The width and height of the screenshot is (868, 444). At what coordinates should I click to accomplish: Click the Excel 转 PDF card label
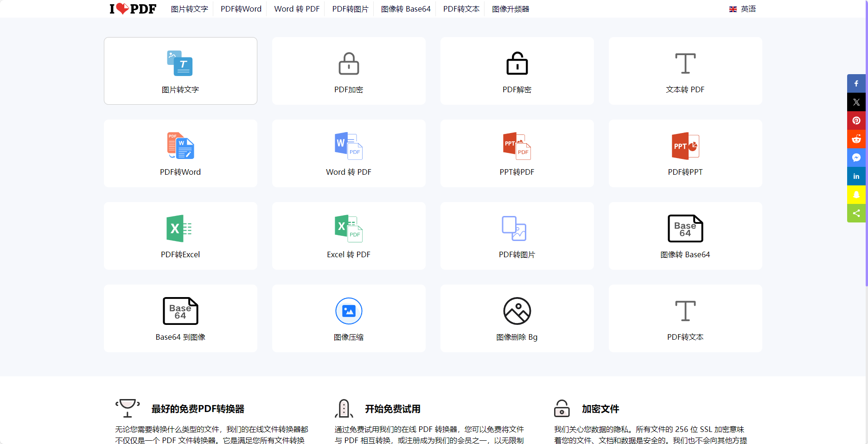click(x=349, y=254)
